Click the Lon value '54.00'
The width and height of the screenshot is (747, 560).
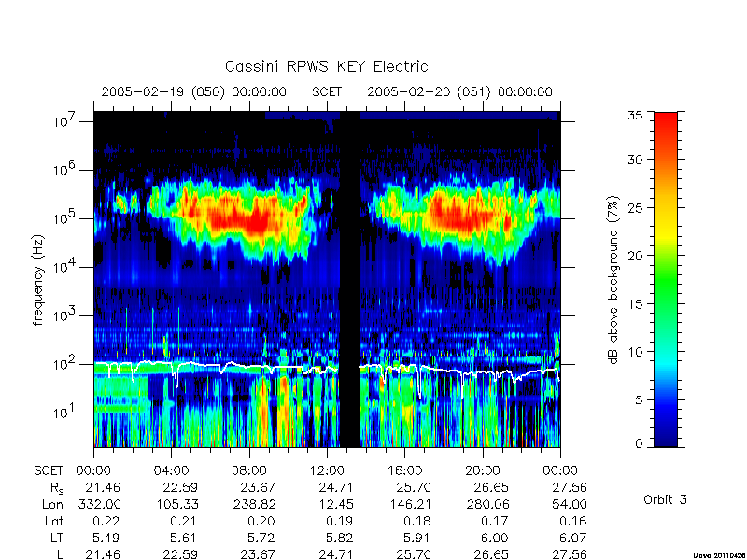tap(570, 504)
